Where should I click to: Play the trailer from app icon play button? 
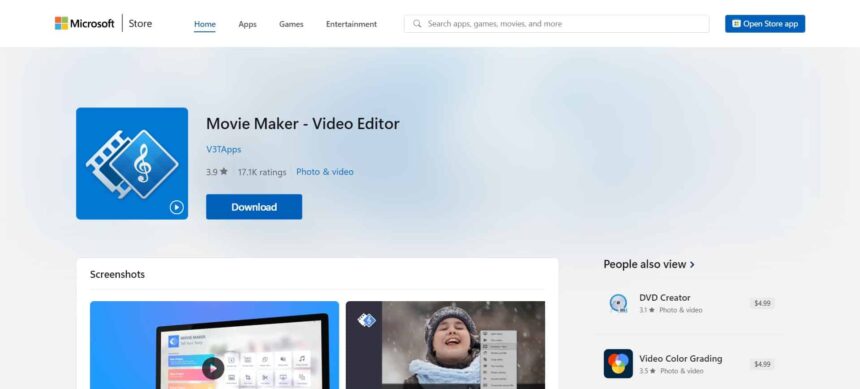(x=176, y=207)
